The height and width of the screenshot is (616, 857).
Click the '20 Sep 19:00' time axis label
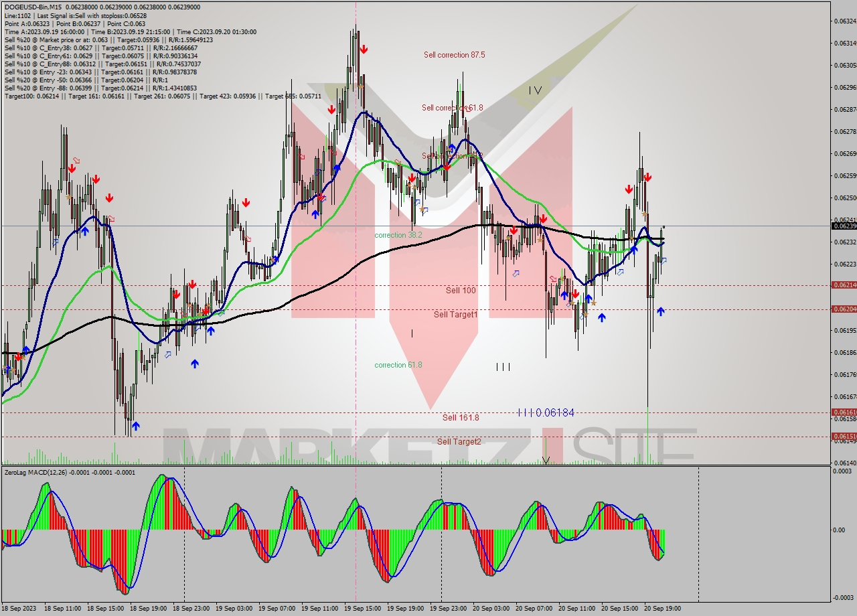[x=662, y=609]
